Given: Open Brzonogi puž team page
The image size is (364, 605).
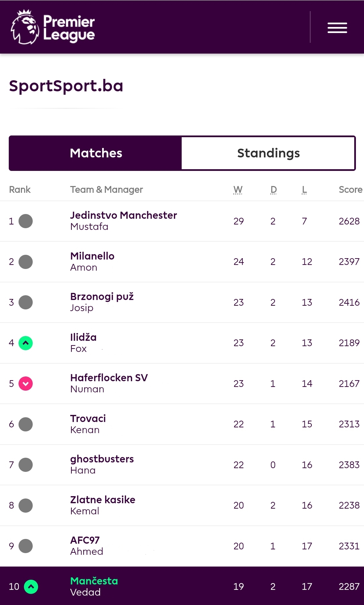Looking at the screenshot, I should [x=102, y=297].
